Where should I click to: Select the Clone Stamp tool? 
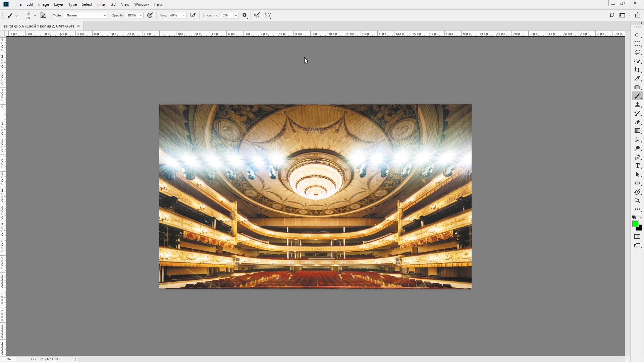(637, 105)
